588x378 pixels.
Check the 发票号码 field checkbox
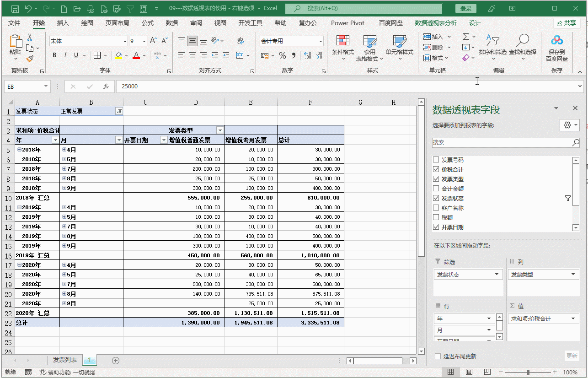click(x=436, y=160)
